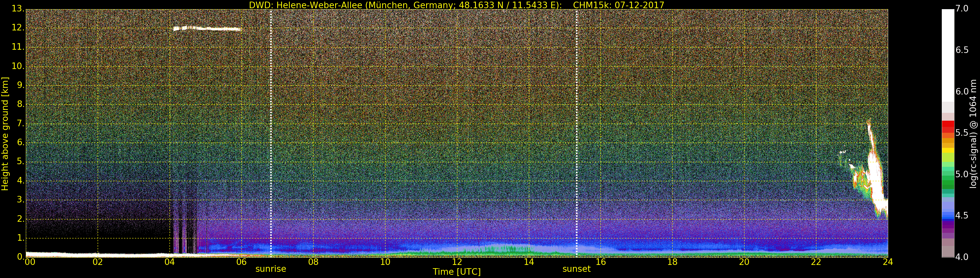Click the green aerosol layer near 13 UTC
Viewport: 980px width, 278px height.
[502, 250]
